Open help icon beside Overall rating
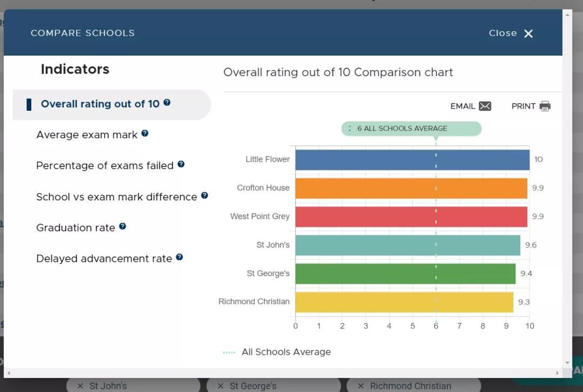This screenshot has height=392, width=583. (x=167, y=103)
